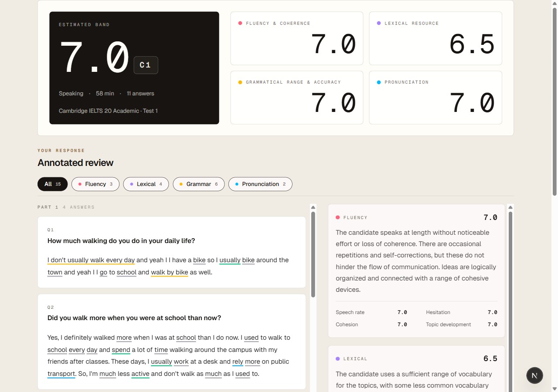Open the Pronunciation score card
This screenshot has height=392, width=558.
436,98
